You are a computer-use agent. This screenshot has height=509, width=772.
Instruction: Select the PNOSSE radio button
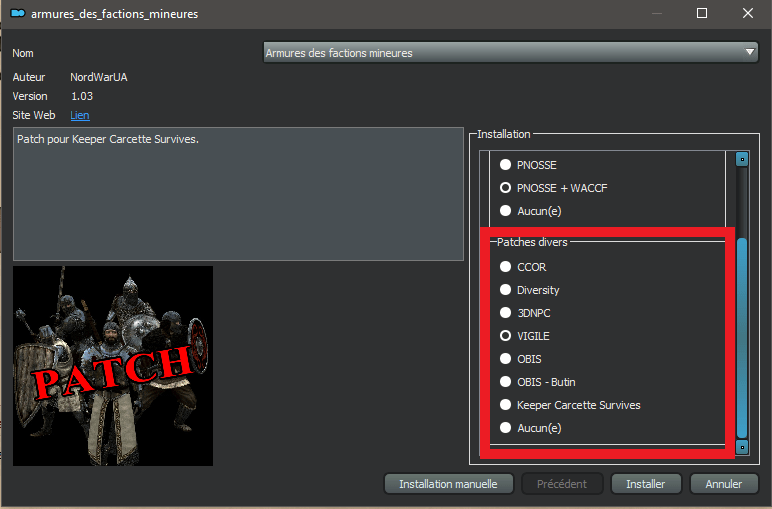click(x=506, y=165)
